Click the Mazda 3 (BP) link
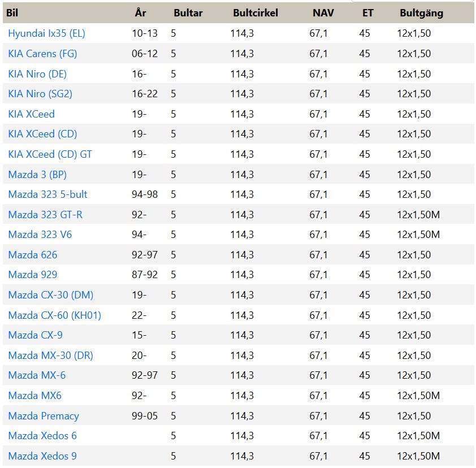Screen dimensions: 476x468 (x=37, y=174)
